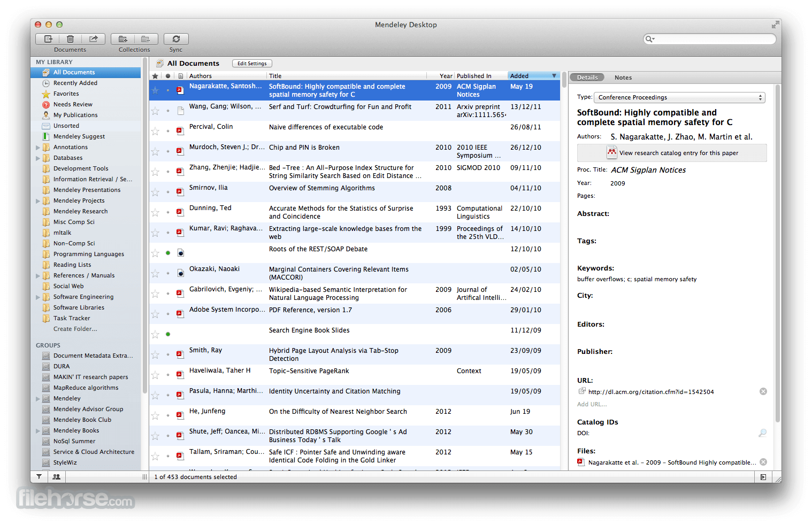Open the dl.acm.org citation URL

[x=651, y=392]
